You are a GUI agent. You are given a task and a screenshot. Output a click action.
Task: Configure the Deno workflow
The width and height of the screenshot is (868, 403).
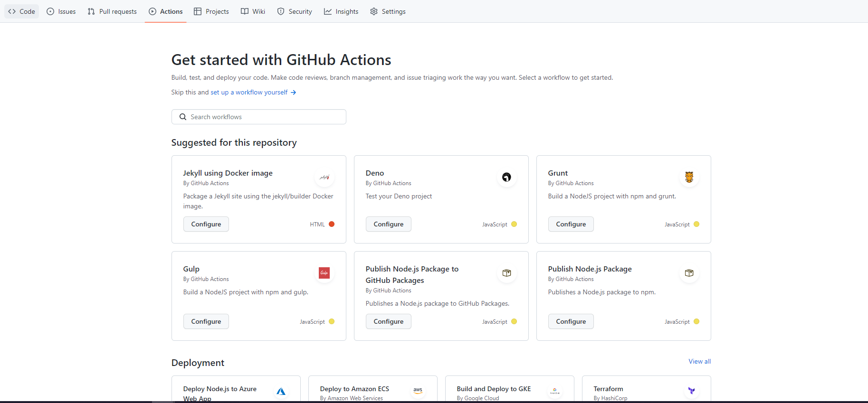(389, 224)
